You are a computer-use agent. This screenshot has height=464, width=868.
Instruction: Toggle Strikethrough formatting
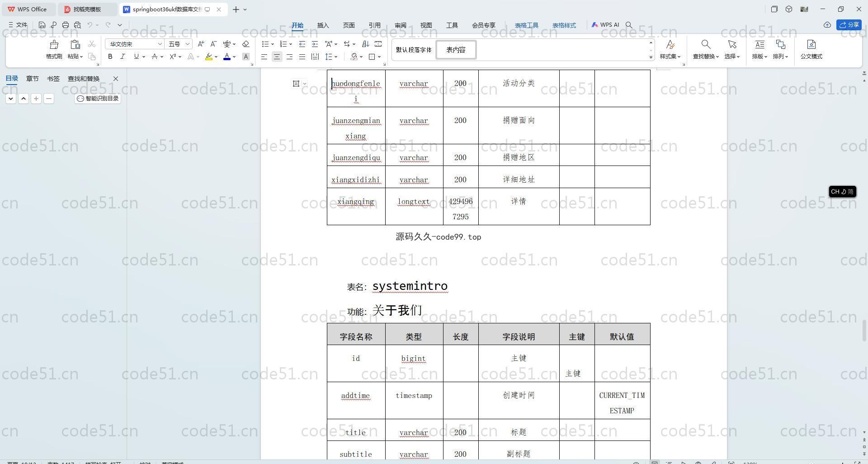tap(155, 57)
